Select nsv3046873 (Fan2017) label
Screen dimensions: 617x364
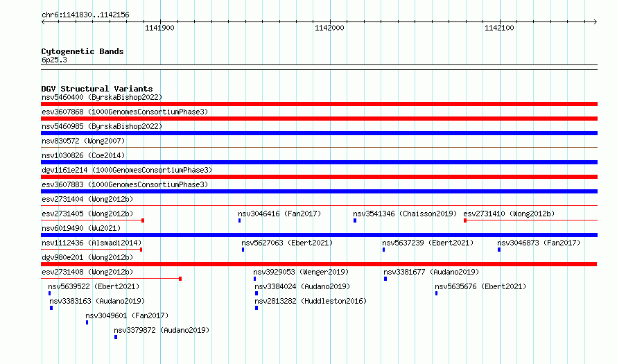tap(539, 243)
